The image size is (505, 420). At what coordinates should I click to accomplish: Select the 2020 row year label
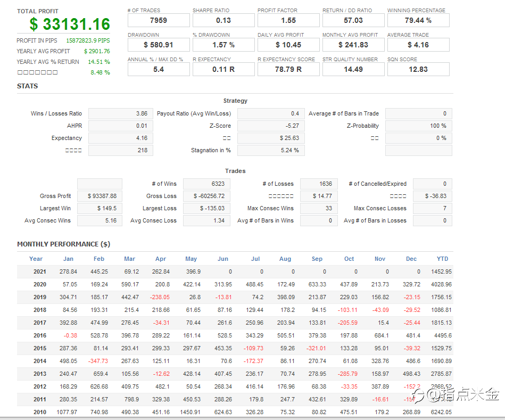(39, 284)
